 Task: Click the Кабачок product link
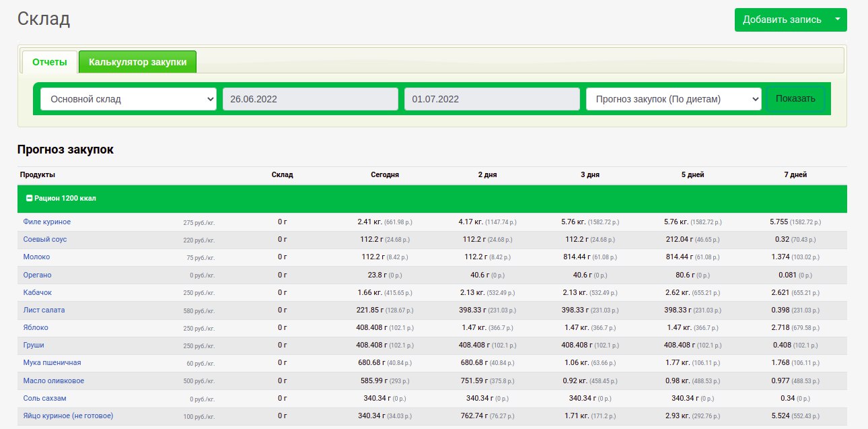click(37, 292)
